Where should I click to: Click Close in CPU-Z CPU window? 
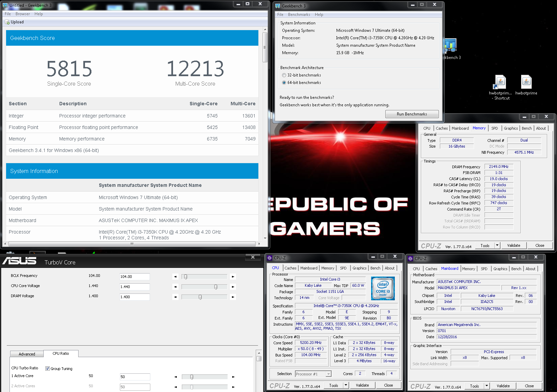388,385
